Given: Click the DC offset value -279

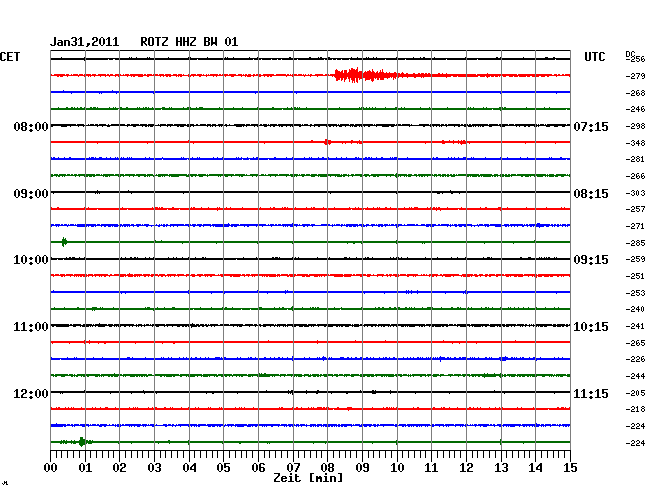Looking at the screenshot, I should 635,76.
